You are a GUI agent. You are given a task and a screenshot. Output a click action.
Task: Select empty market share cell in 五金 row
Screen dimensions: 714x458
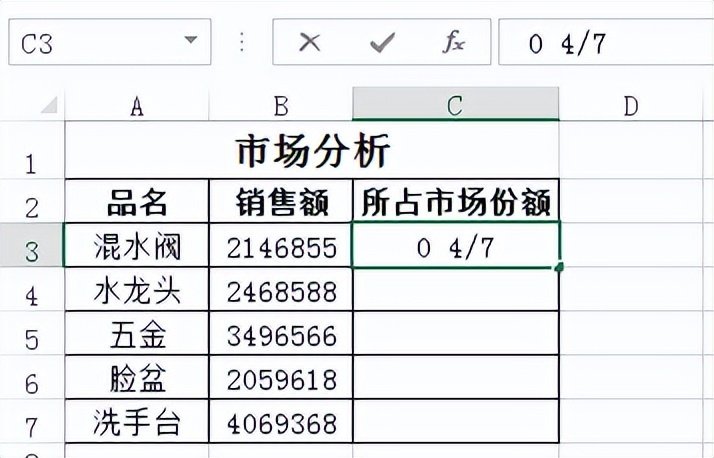456,333
